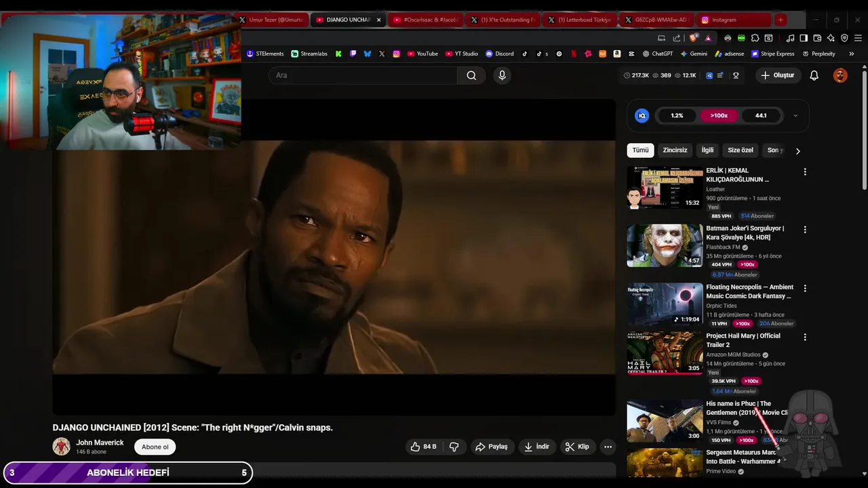This screenshot has width=868, height=488.
Task: Open the Twitch bookmark icon
Action: coord(353,54)
